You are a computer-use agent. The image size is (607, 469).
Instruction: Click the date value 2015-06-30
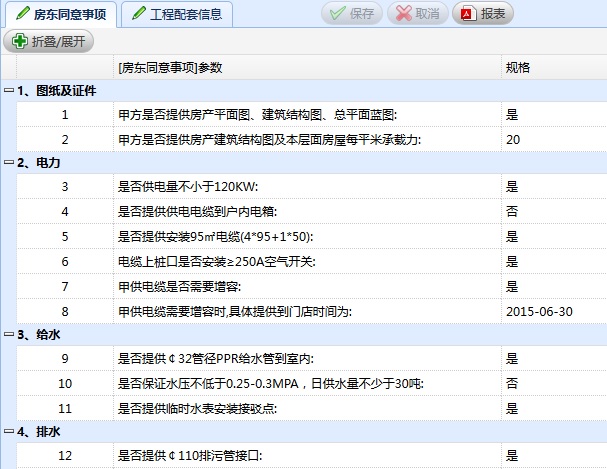(539, 312)
